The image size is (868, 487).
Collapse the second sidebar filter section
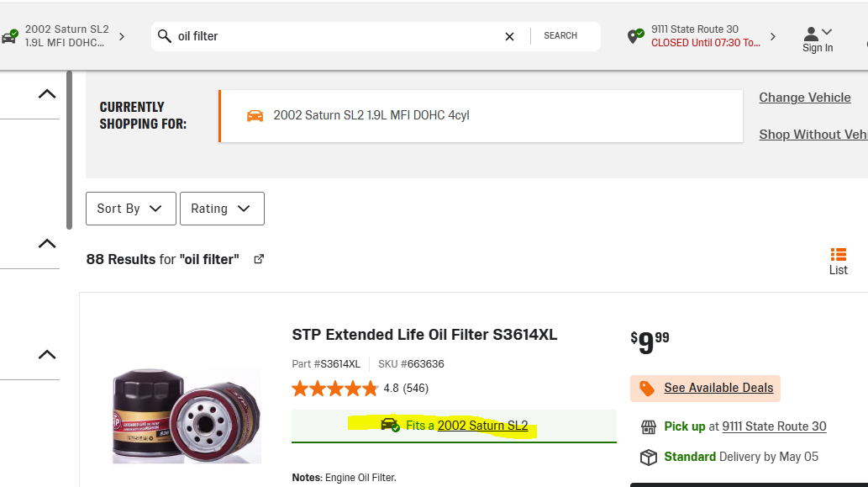click(x=47, y=244)
